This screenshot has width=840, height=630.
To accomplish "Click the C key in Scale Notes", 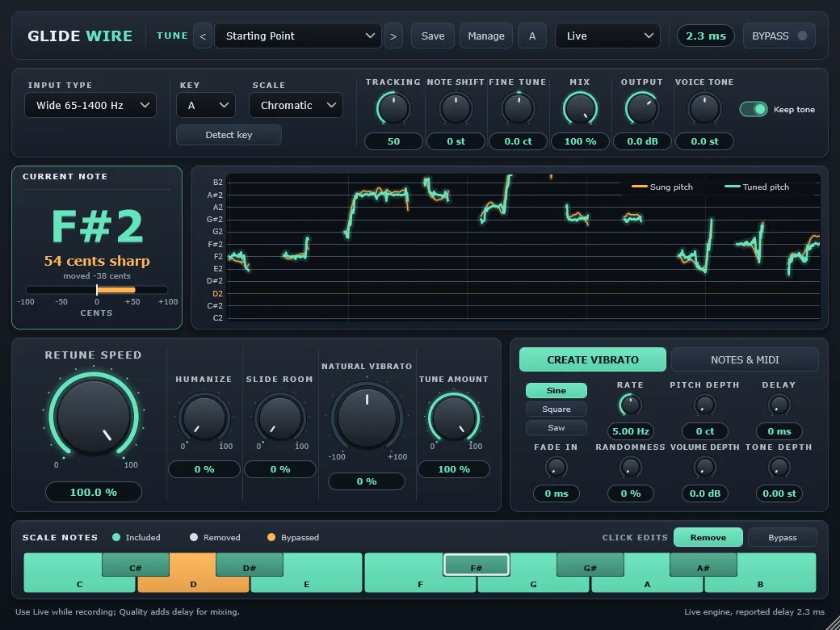I will pyautogui.click(x=79, y=584).
